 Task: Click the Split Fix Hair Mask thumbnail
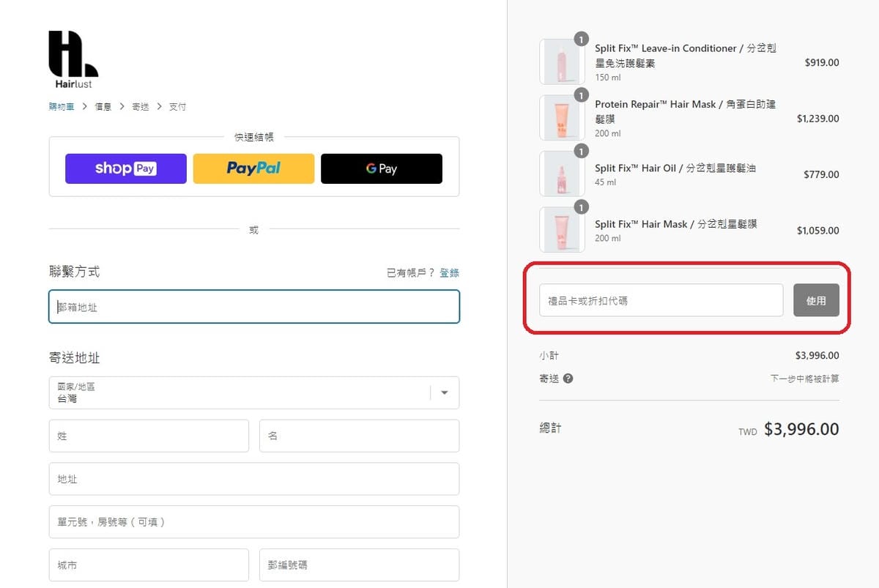click(x=562, y=230)
